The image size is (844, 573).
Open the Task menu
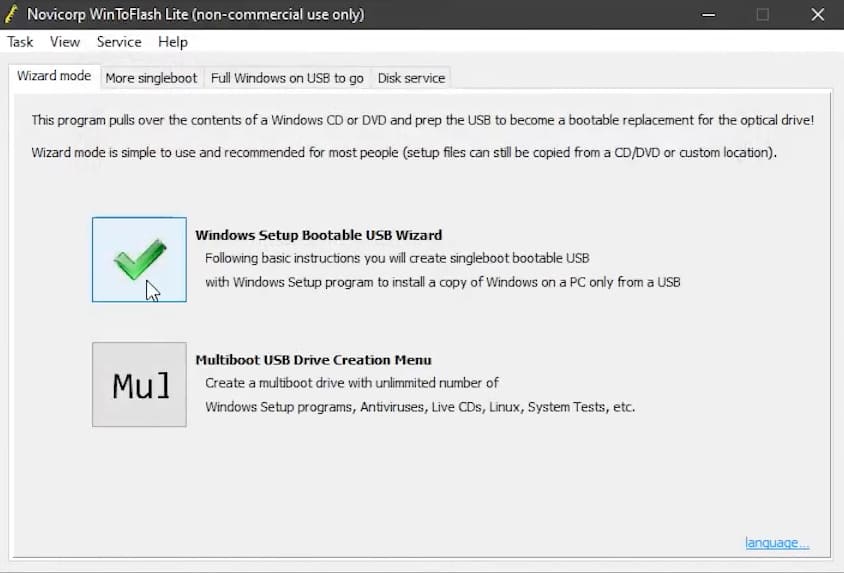coord(20,42)
